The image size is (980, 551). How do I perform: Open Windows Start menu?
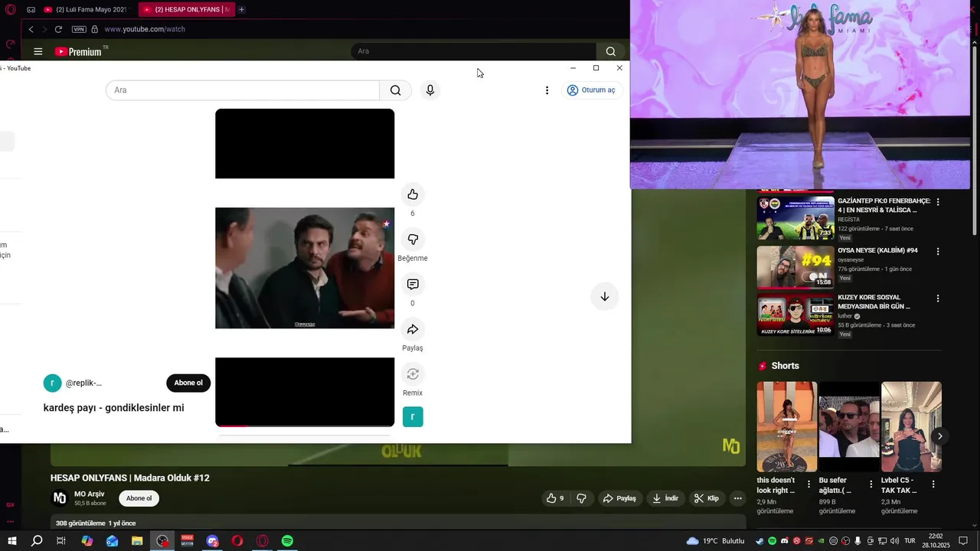coord(12,541)
